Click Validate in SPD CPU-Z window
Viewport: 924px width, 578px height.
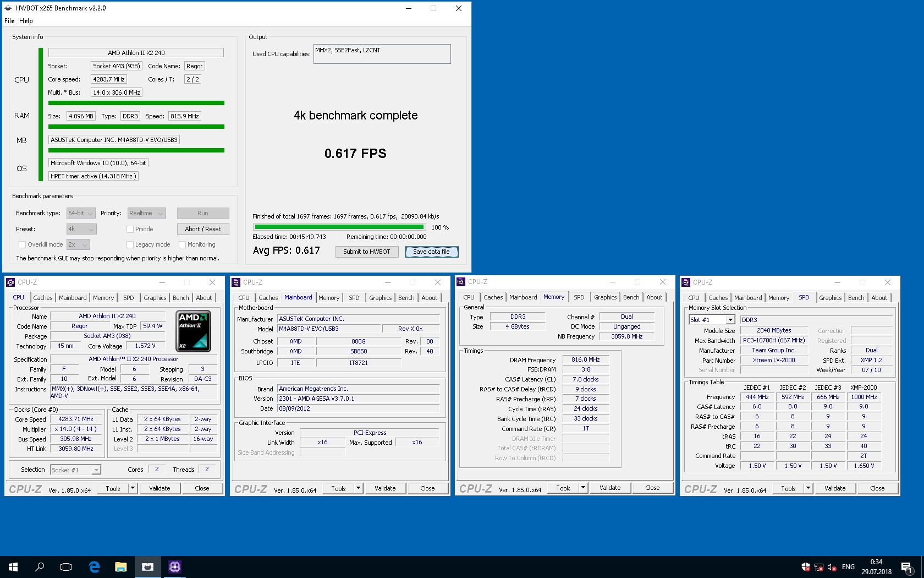click(835, 488)
